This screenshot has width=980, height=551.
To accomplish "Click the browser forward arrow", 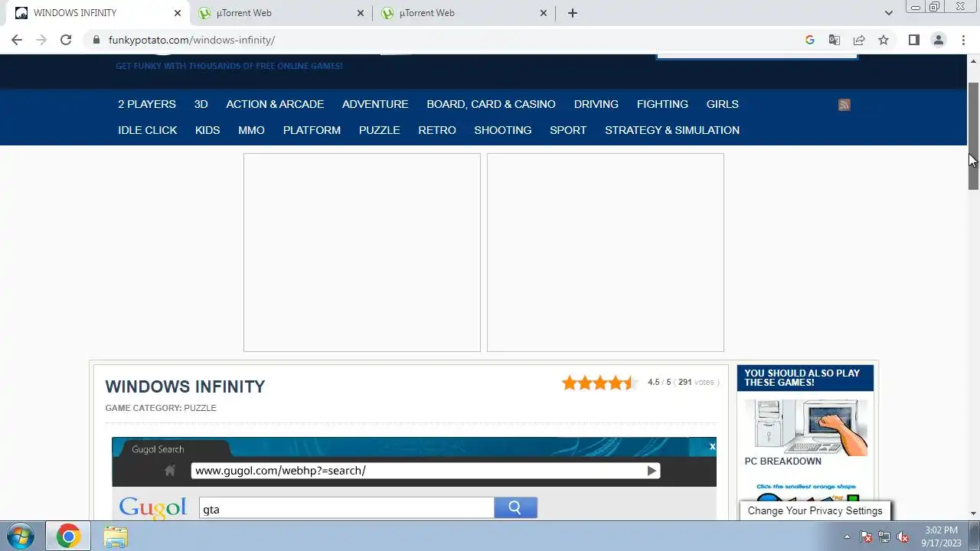I will pyautogui.click(x=41, y=40).
